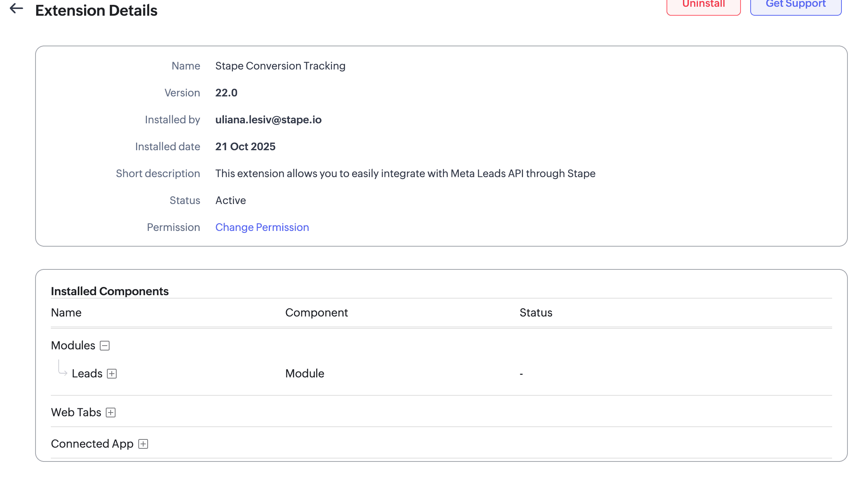This screenshot has width=868, height=488.
Task: Click the back arrow icon
Action: (16, 8)
